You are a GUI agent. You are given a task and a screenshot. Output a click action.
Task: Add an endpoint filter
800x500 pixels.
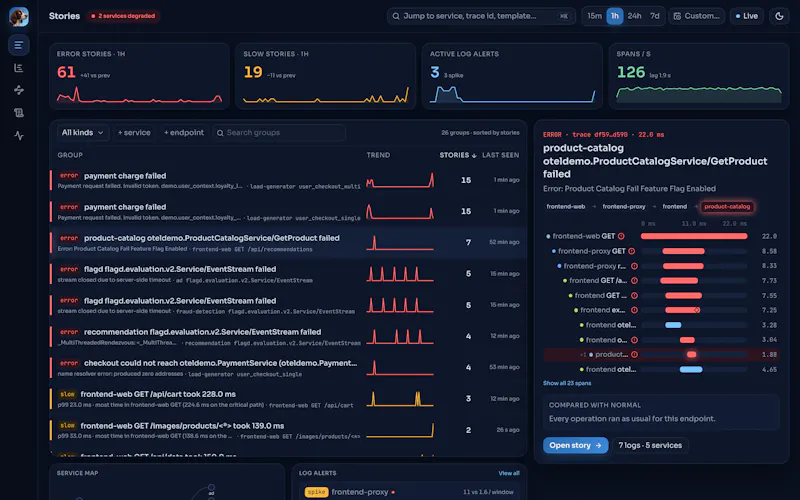184,133
